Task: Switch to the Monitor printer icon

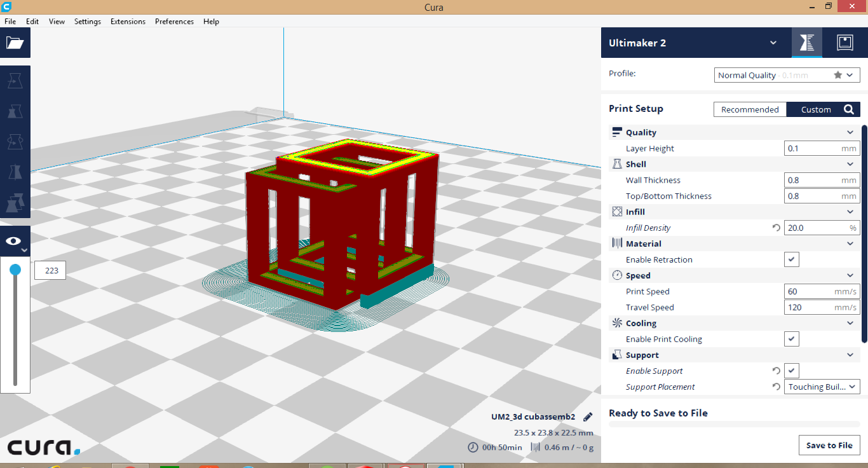Action: [844, 43]
